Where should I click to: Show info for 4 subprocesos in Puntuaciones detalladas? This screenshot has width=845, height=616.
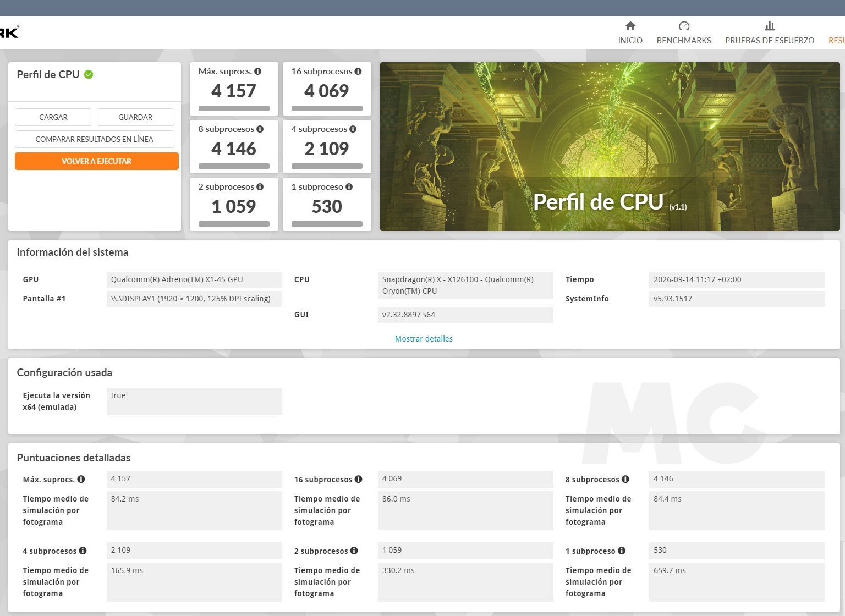[x=83, y=551]
